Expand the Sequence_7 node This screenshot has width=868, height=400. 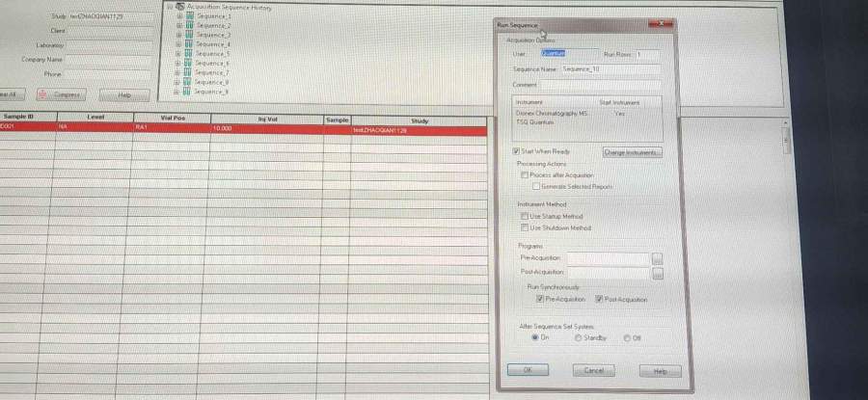click(x=177, y=72)
